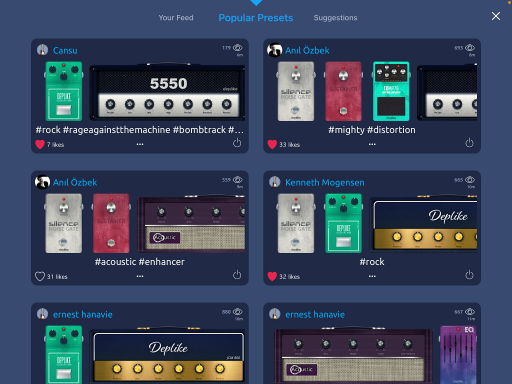Like Anıl Özbek's #acoustic #enhancer preset
The image size is (512, 384).
(40, 276)
